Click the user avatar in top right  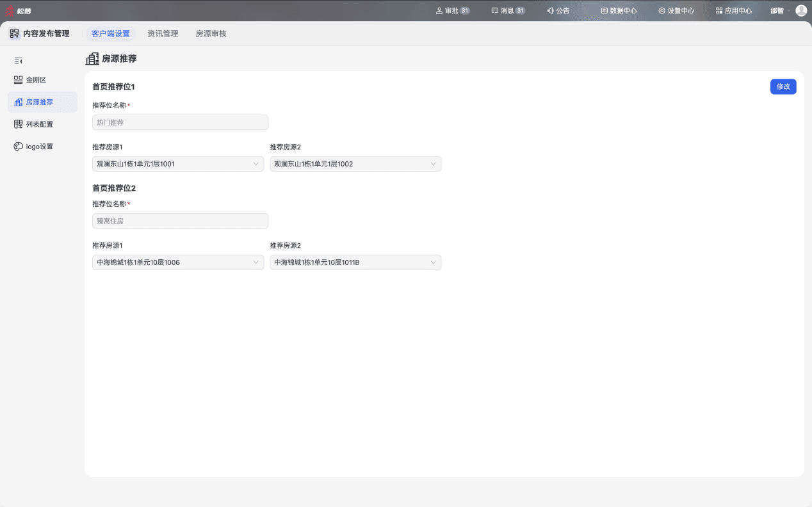point(801,10)
